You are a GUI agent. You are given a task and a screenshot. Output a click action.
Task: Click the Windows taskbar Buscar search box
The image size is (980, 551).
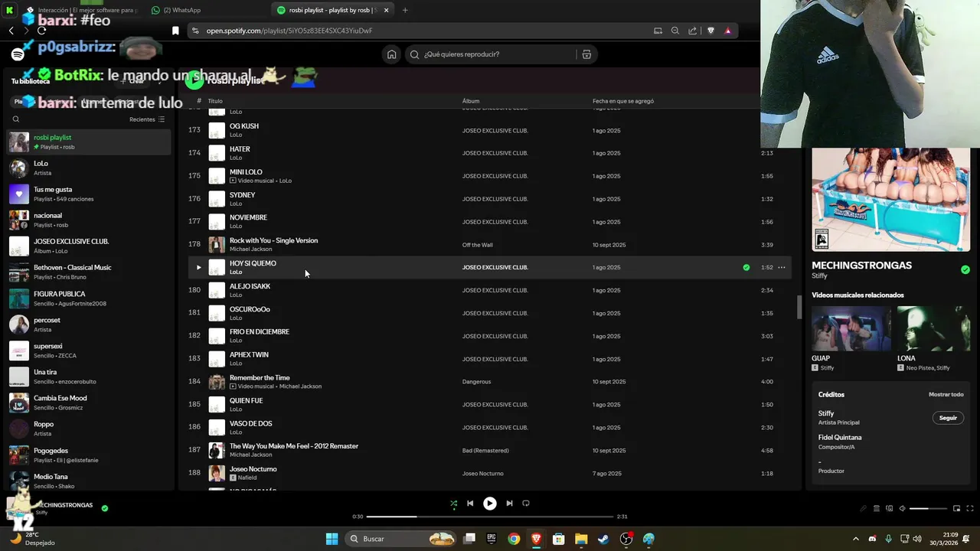click(401, 539)
